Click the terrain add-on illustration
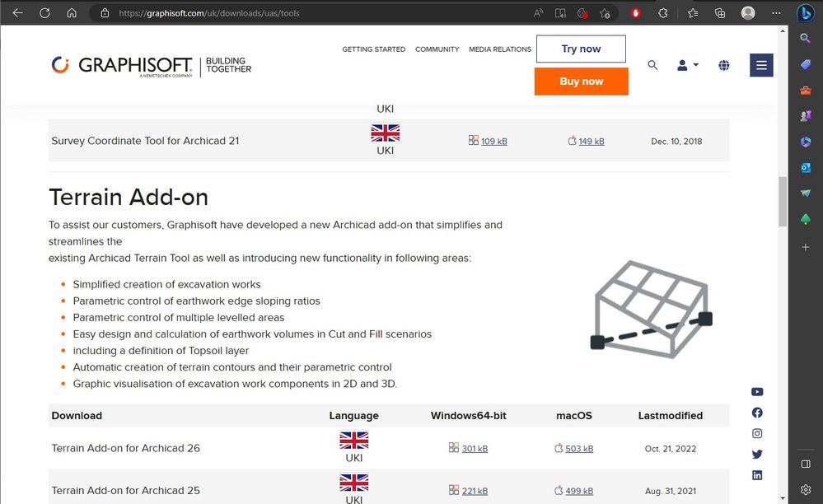This screenshot has width=823, height=504. tap(652, 310)
